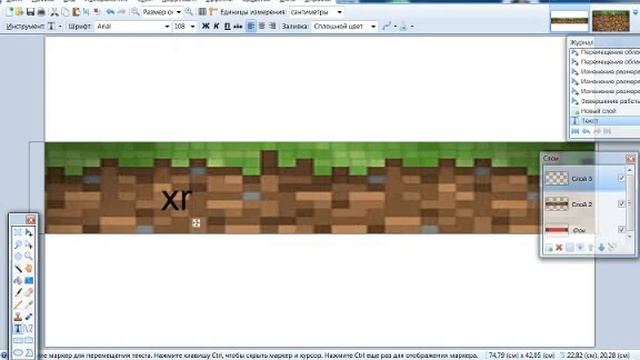Image resolution: width=640 pixels, height=360 pixels.
Task: Select the Rectangle Select tool
Action: (x=18, y=232)
